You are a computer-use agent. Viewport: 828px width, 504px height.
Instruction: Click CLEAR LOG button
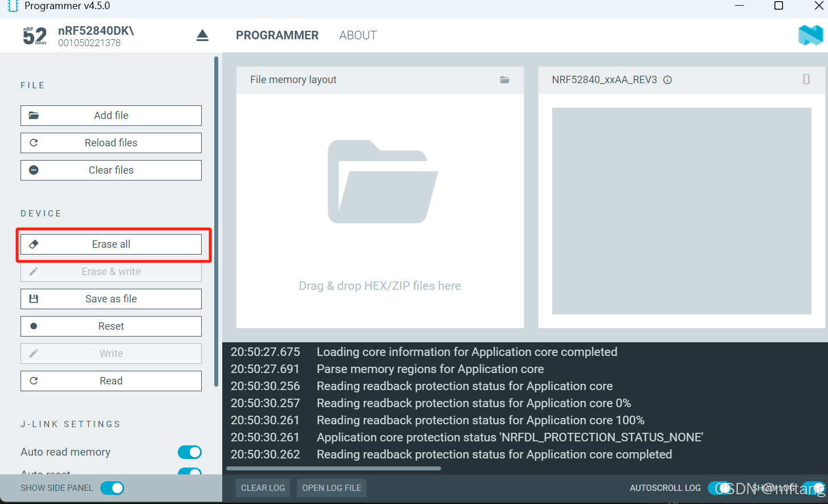click(263, 488)
